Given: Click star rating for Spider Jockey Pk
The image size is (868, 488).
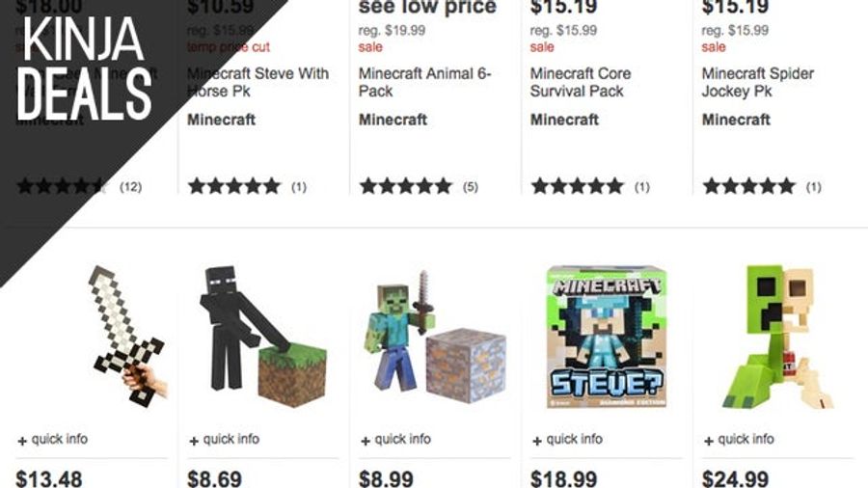Looking at the screenshot, I should (749, 186).
